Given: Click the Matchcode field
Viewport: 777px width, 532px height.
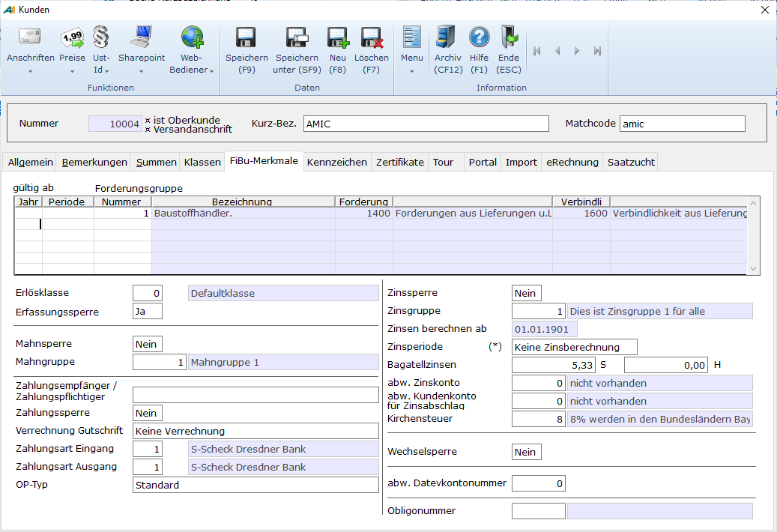Looking at the screenshot, I should click(x=683, y=124).
